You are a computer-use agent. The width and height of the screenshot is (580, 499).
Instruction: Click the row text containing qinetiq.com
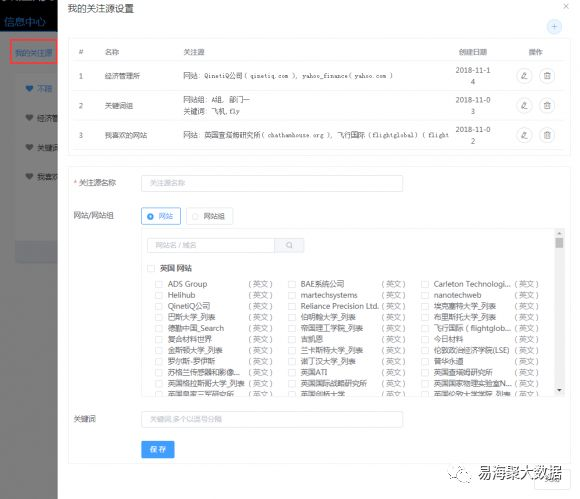coord(288,76)
